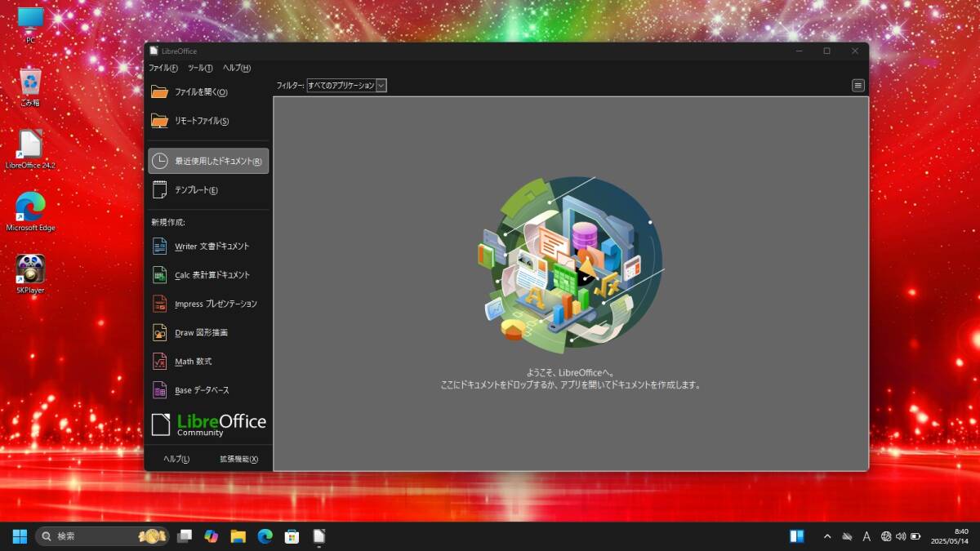980x551 pixels.
Task: Click the ヘルプ(L) button at bottom
Action: pos(176,459)
